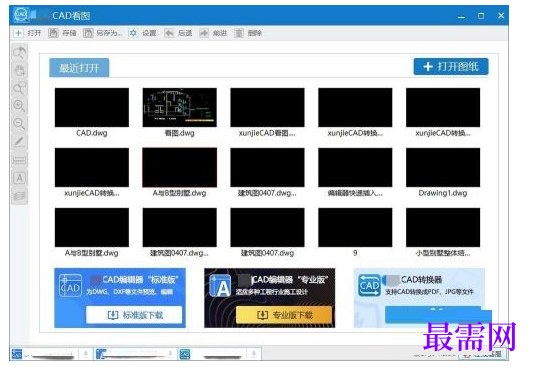Click 另存为.. (save as) in toolbar

(x=103, y=33)
